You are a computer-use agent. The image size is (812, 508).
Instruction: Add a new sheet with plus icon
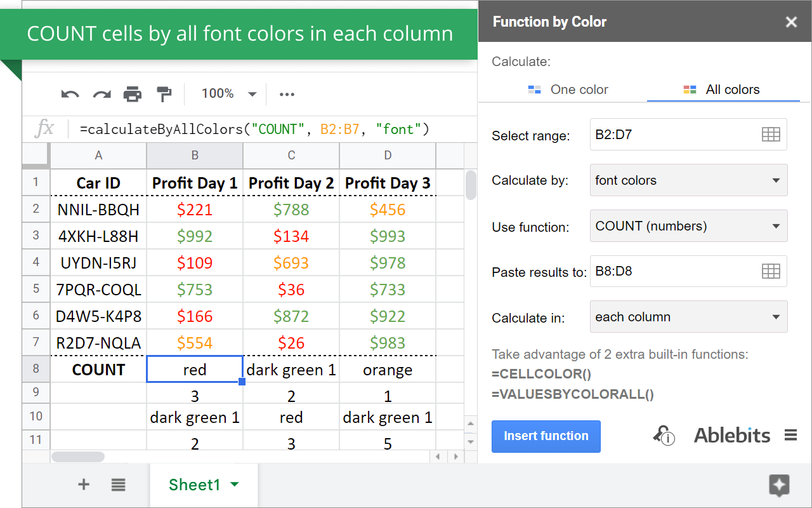tap(84, 485)
